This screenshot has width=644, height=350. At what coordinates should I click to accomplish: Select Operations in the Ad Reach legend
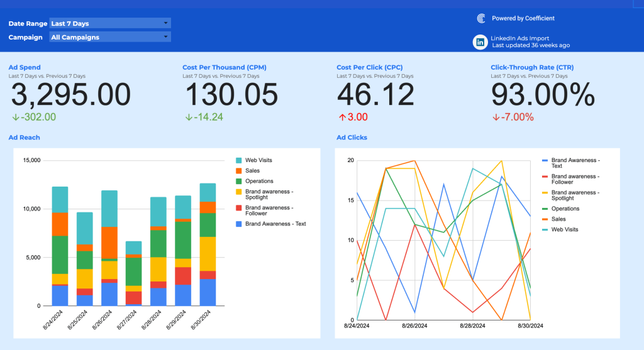tap(259, 181)
